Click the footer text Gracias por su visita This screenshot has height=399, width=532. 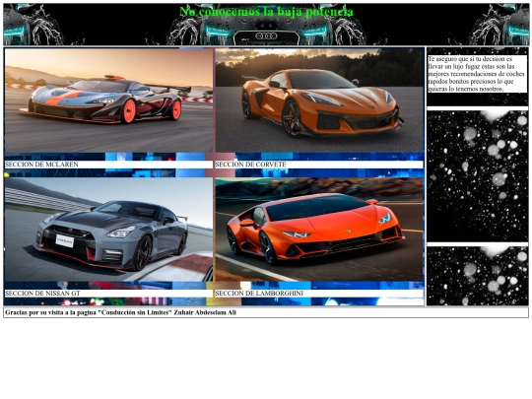coord(120,313)
